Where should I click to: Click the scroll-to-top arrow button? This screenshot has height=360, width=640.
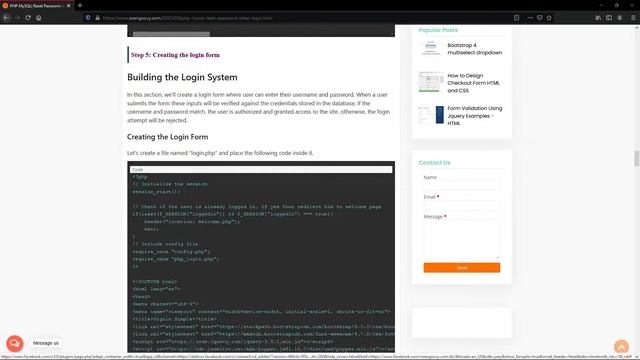tap(621, 347)
